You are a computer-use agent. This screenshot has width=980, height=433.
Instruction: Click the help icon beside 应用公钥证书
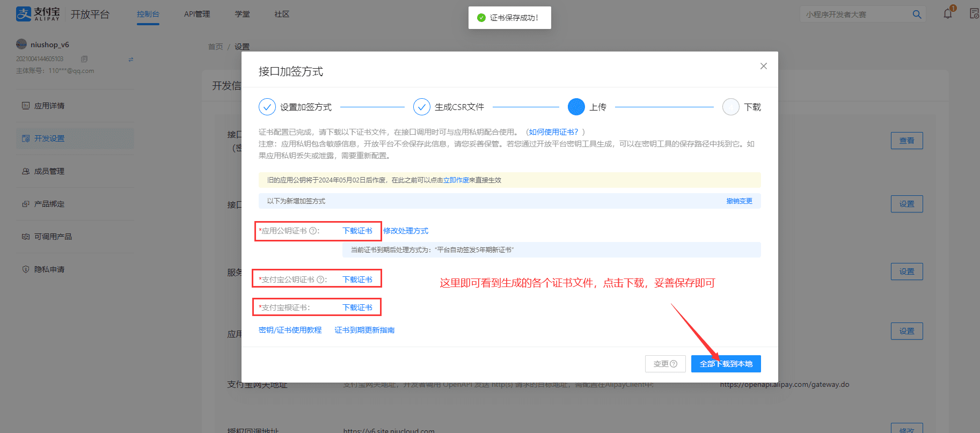point(312,231)
